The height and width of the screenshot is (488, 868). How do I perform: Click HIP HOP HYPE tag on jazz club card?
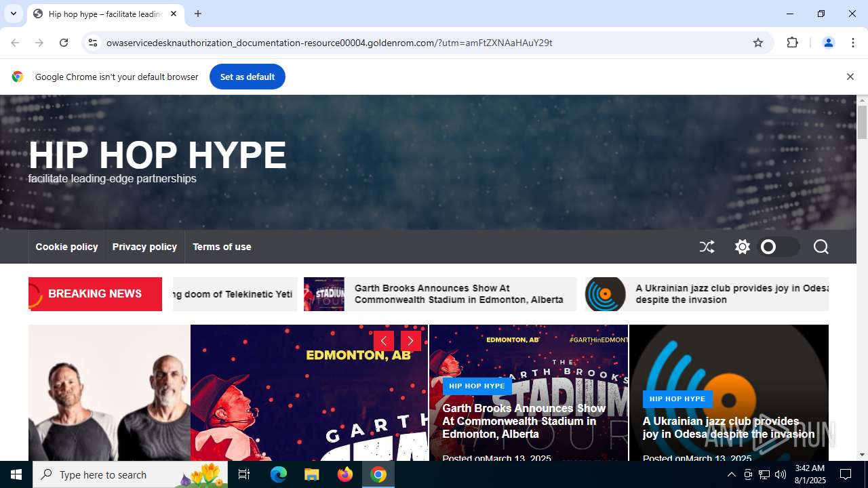[x=677, y=399]
